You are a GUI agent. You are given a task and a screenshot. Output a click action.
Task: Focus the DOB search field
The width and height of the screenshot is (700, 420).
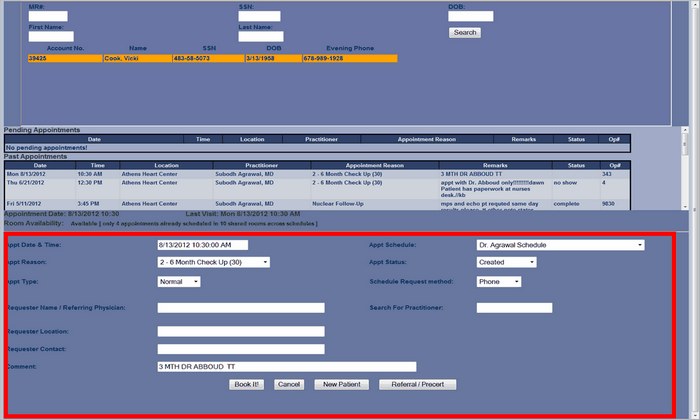(471, 17)
